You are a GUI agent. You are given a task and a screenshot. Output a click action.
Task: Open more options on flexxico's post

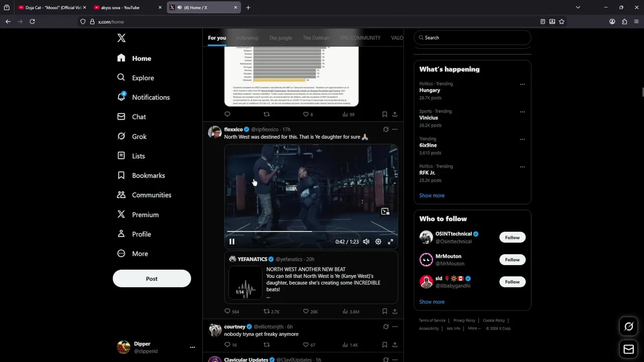394,130
